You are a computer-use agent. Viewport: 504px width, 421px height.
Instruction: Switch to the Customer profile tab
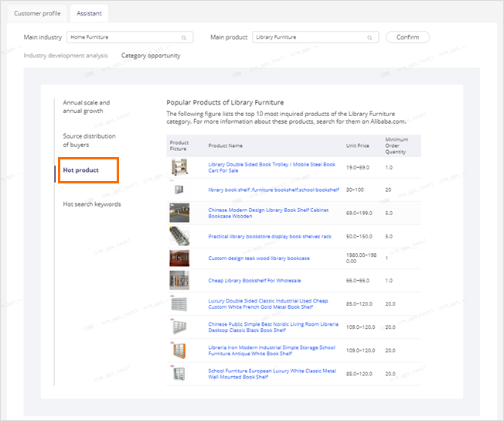(37, 13)
